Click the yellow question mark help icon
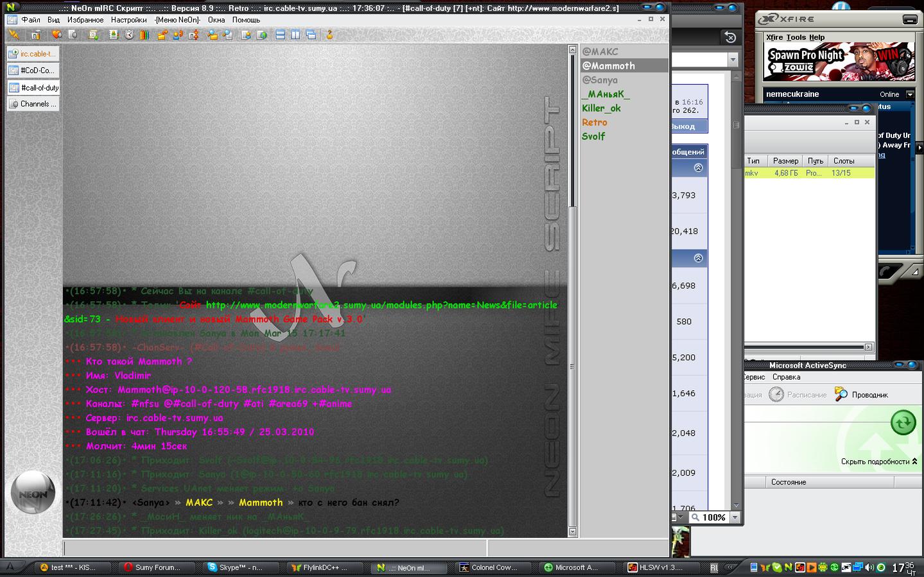 coord(329,35)
